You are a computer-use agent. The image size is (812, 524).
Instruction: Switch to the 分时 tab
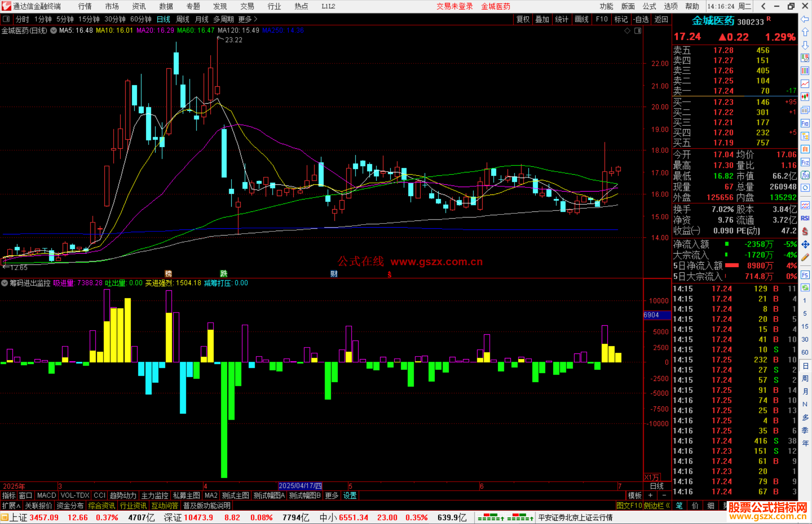[x=22, y=19]
